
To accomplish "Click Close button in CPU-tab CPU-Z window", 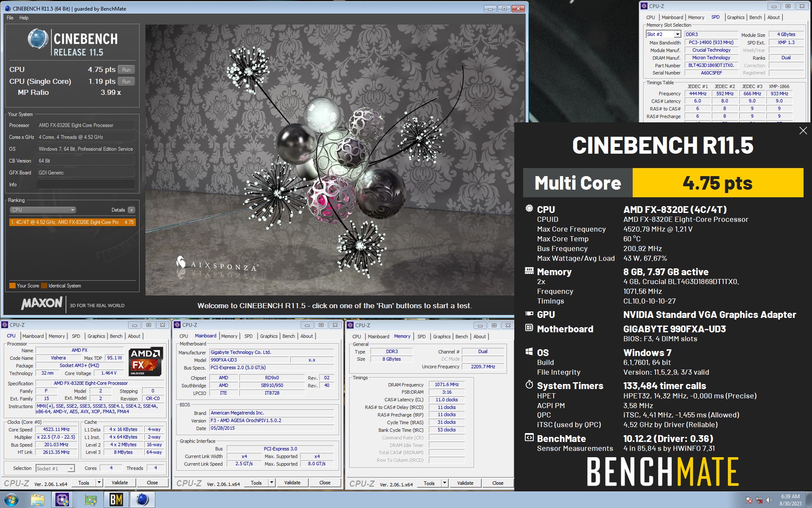I will (152, 483).
